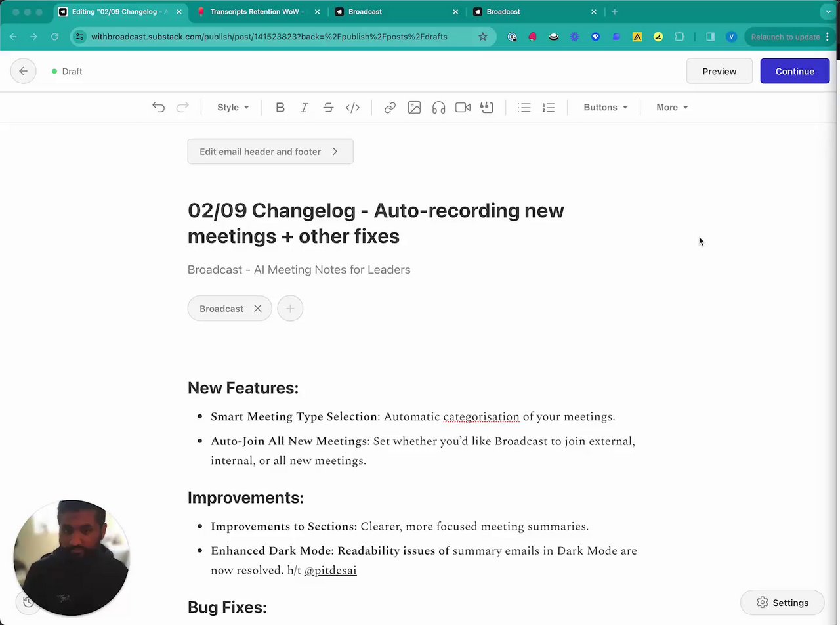
Task: Apply italic formatting
Action: (x=304, y=107)
